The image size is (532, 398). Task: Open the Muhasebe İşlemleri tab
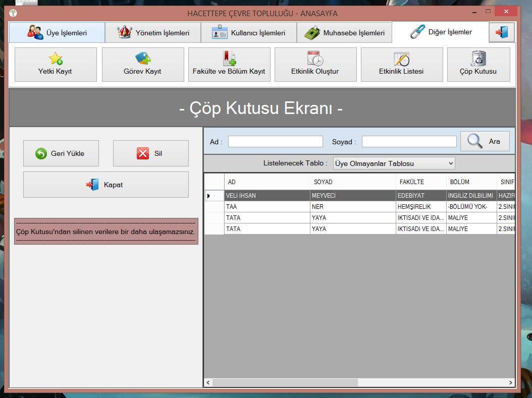[344, 33]
